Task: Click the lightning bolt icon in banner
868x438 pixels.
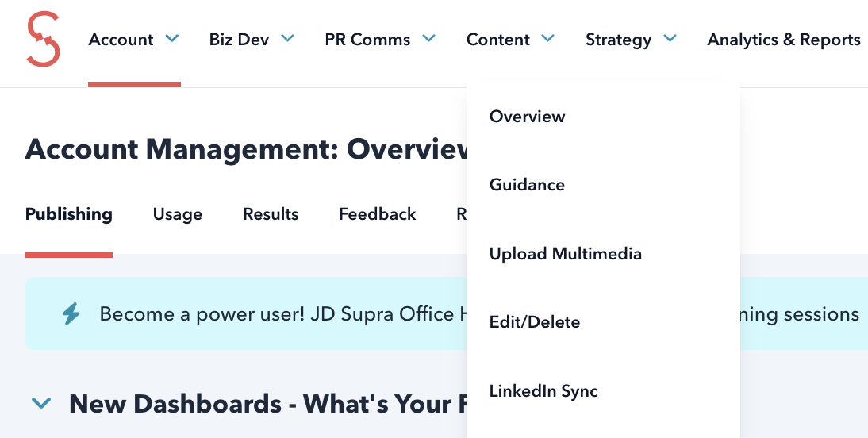Action: [71, 314]
